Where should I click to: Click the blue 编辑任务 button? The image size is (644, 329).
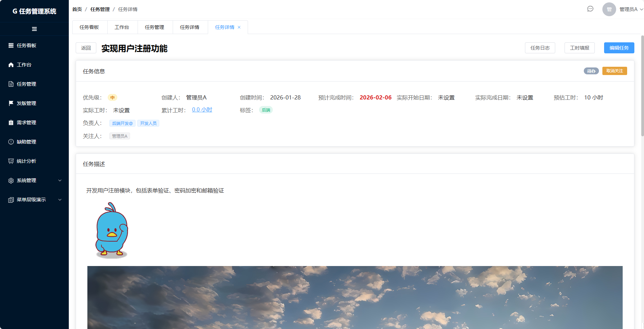[619, 48]
